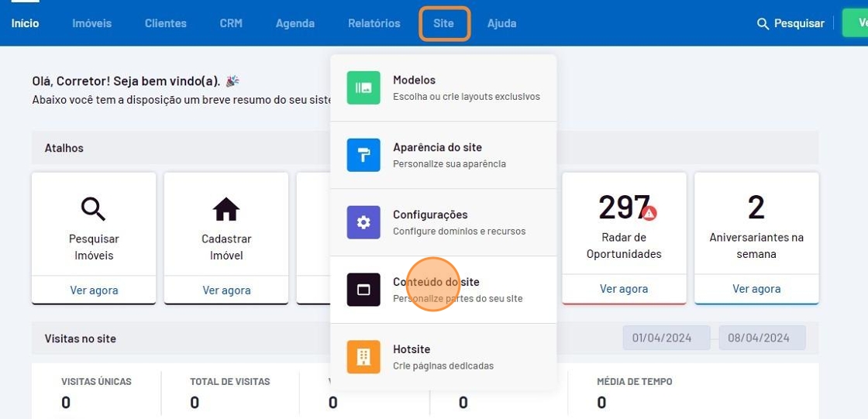The image size is (868, 419).
Task: Click the red warning badge on Radar
Action: [x=649, y=213]
